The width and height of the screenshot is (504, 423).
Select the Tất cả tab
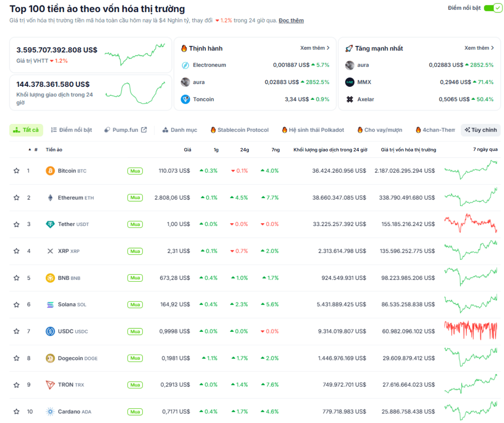coord(26,130)
